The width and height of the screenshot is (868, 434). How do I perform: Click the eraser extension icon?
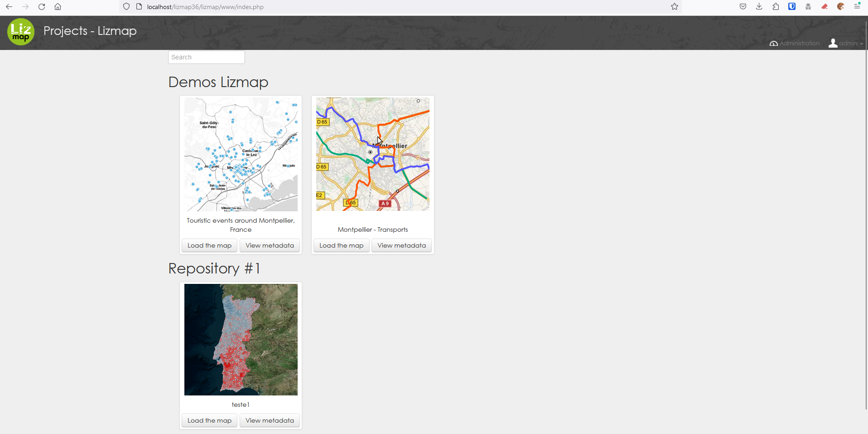click(825, 7)
